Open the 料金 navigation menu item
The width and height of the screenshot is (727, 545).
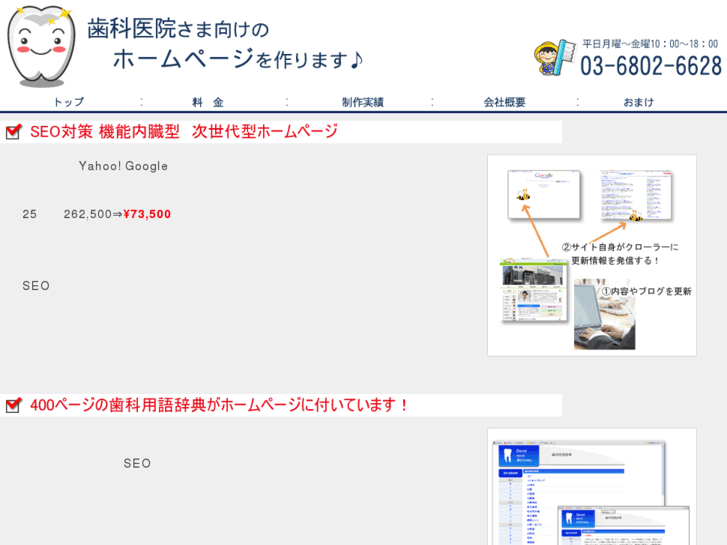click(208, 102)
